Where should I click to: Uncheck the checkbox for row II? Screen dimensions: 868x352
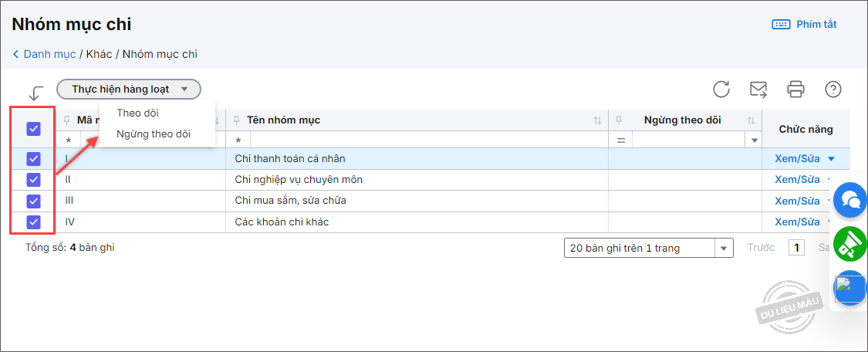(33, 180)
